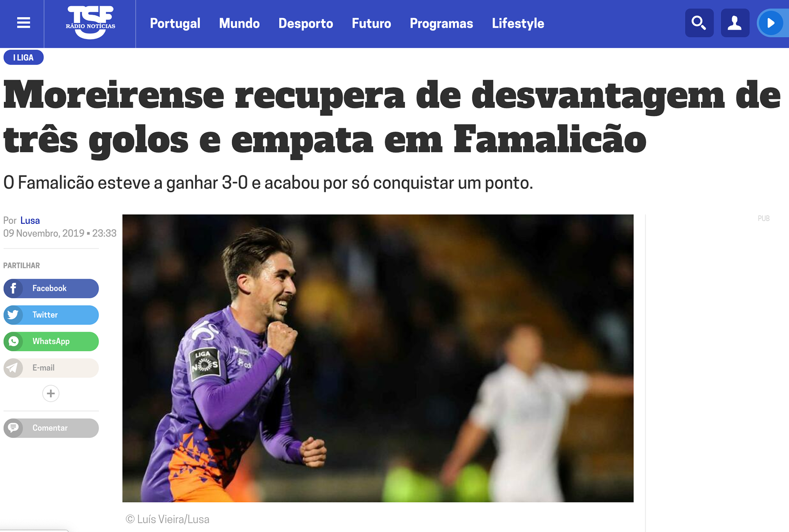Open the search magnifier icon
The height and width of the screenshot is (532, 789).
pos(699,23)
